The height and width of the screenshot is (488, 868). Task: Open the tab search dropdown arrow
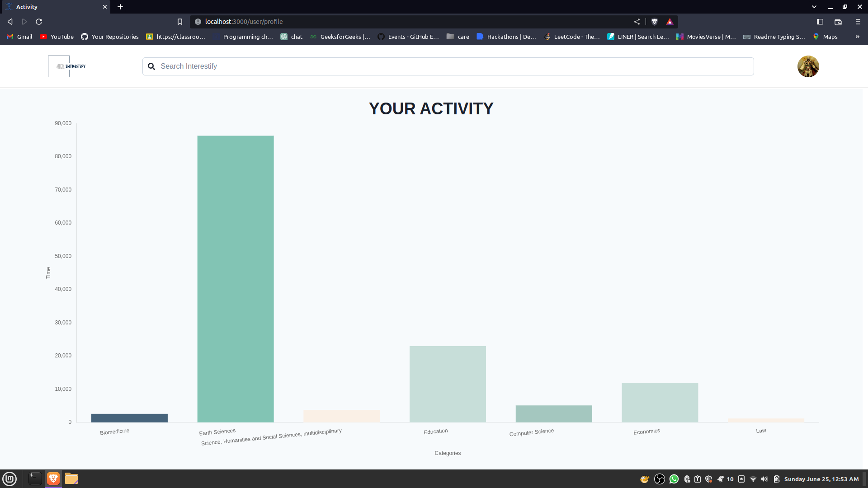pos(814,7)
